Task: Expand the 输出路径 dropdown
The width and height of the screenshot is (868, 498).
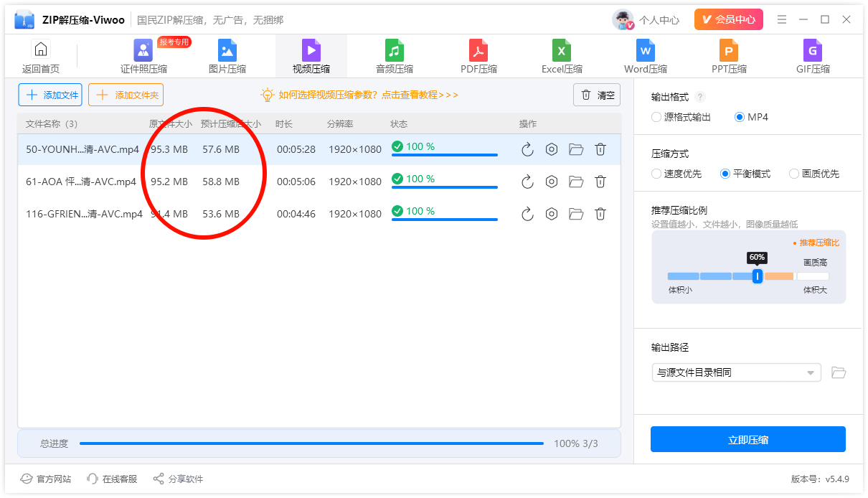Action: 736,372
